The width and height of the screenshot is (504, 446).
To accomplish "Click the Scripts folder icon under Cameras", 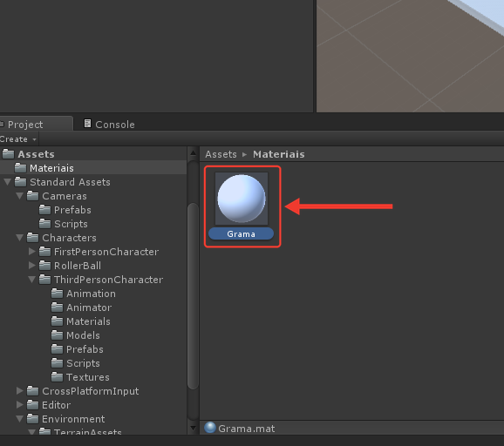I will coord(44,224).
